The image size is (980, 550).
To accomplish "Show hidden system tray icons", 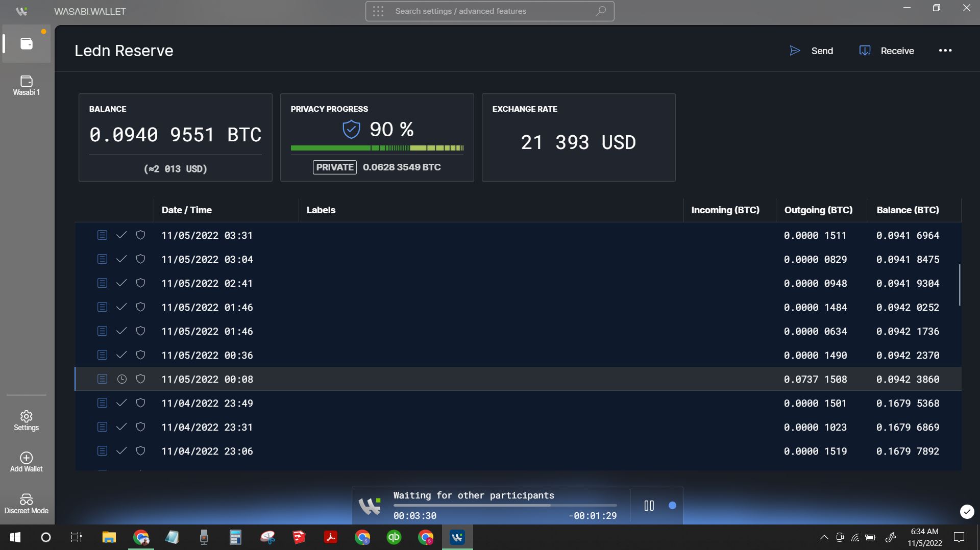I will [824, 537].
